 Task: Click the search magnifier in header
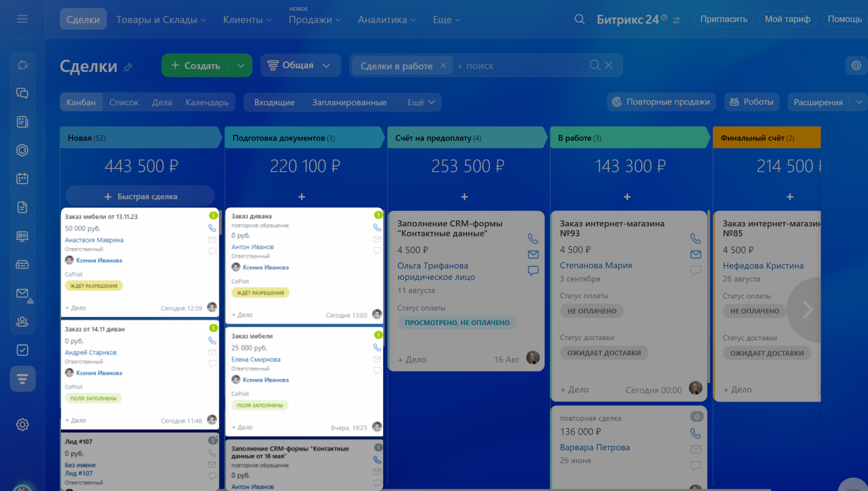pyautogui.click(x=579, y=19)
